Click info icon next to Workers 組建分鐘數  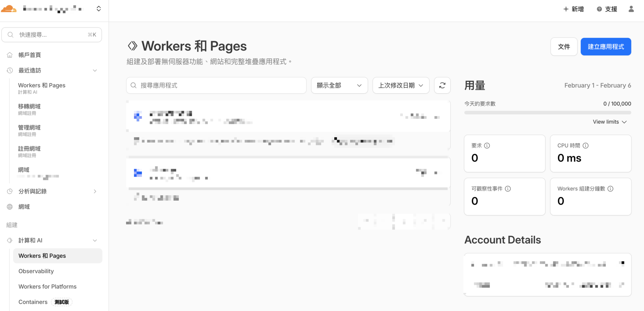click(610, 189)
